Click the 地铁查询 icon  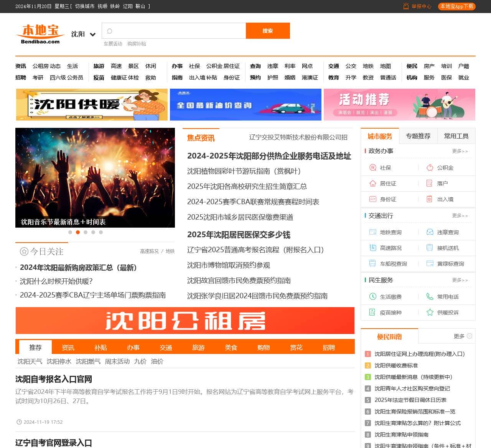coord(372,232)
